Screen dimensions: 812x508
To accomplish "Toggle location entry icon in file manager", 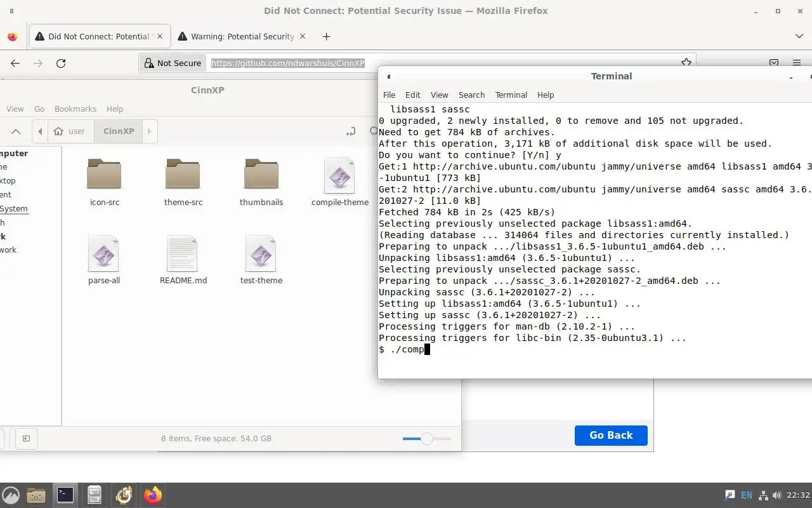I will [351, 131].
